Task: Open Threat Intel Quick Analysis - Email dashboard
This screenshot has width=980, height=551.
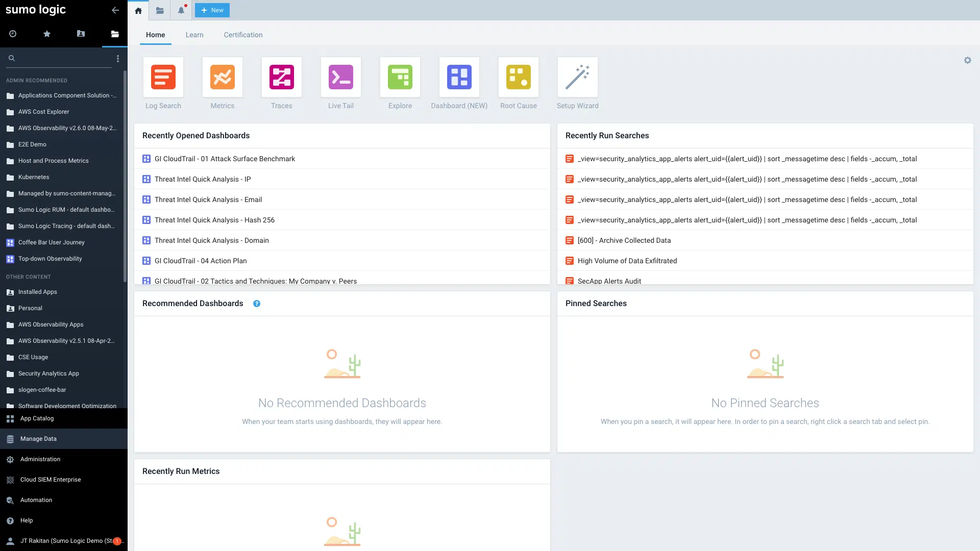Action: point(208,199)
